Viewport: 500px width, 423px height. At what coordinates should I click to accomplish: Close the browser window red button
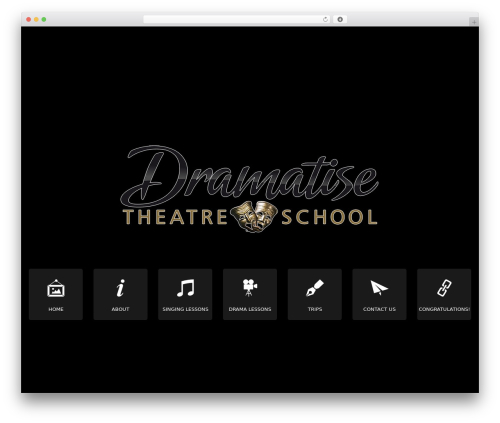pos(29,19)
